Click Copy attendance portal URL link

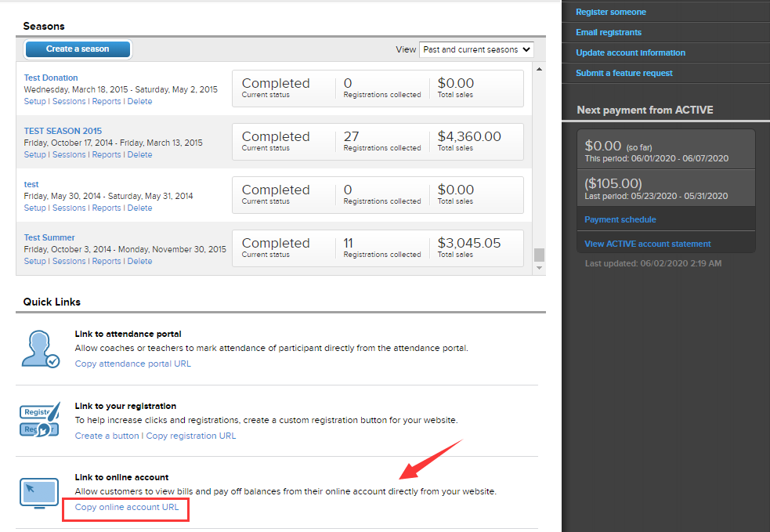point(132,364)
